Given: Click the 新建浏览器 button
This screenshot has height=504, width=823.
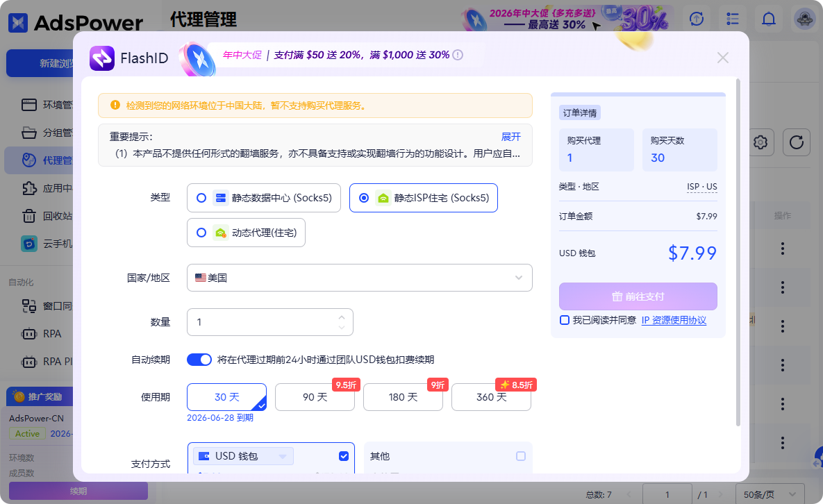Looking at the screenshot, I should point(41,63).
